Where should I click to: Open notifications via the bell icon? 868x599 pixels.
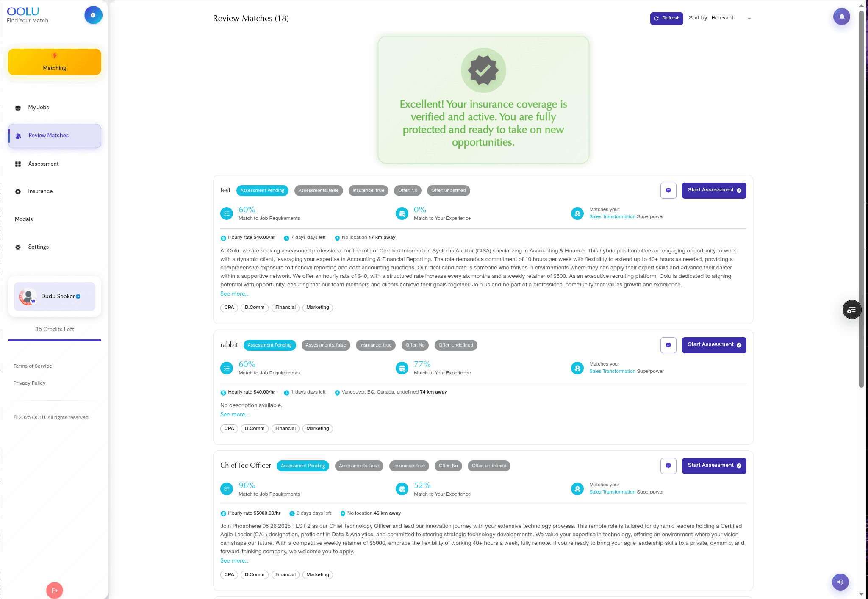(x=841, y=16)
